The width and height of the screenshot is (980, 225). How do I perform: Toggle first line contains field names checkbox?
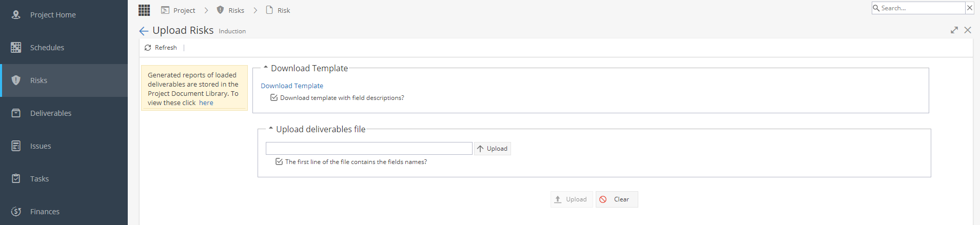279,161
